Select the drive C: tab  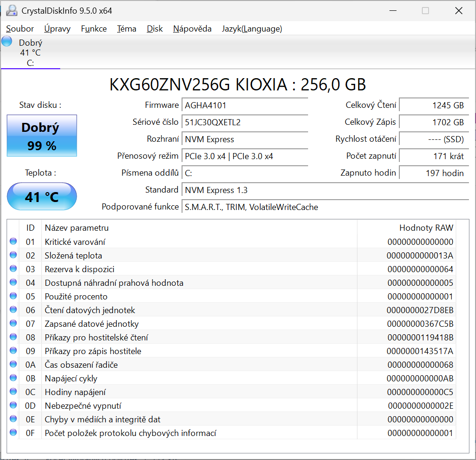pyautogui.click(x=30, y=53)
